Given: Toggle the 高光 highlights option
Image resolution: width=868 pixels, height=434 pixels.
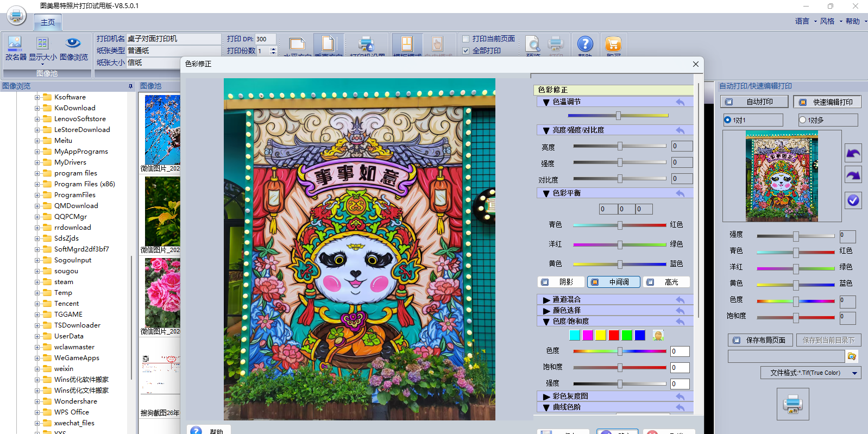Looking at the screenshot, I should click(666, 282).
